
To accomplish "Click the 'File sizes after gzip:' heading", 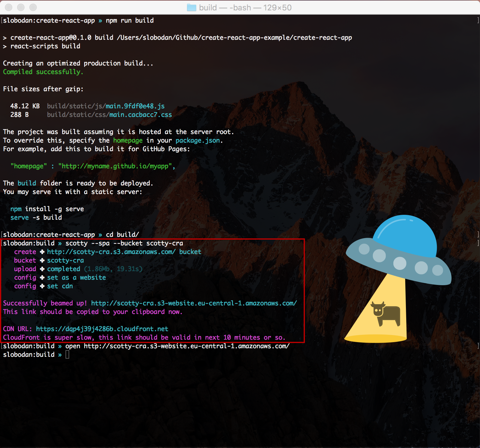I will coord(43,89).
